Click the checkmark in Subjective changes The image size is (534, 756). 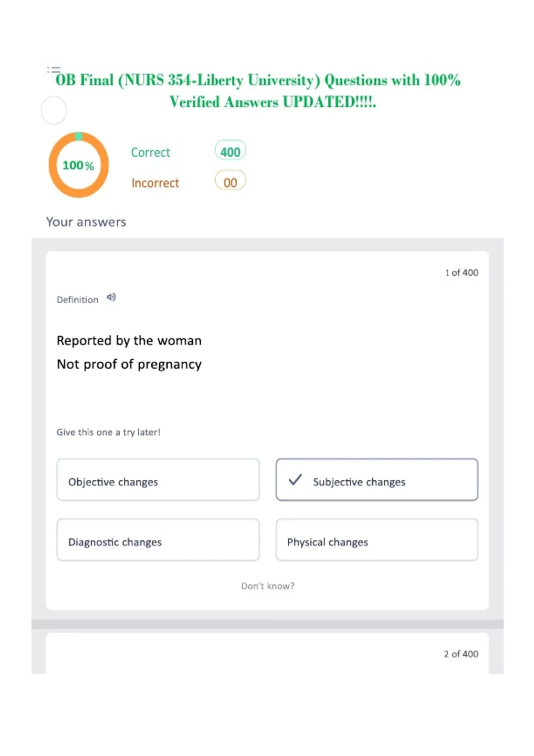[x=295, y=480]
